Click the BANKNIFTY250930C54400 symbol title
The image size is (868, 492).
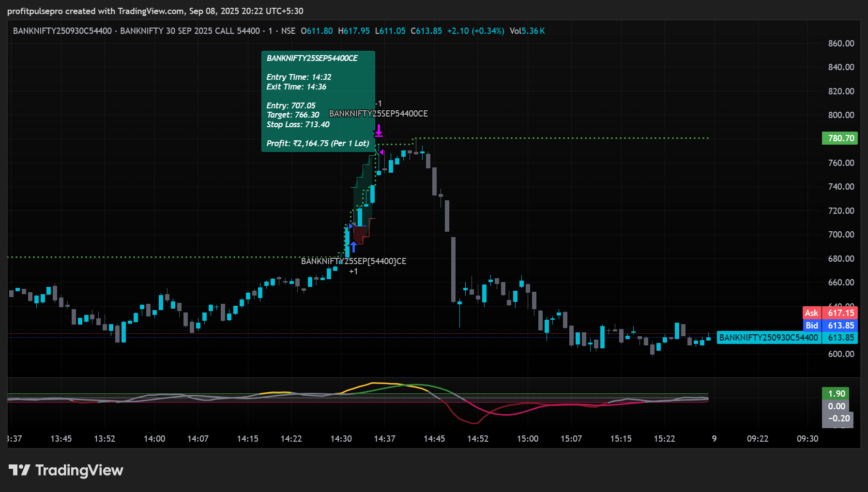pyautogui.click(x=62, y=31)
